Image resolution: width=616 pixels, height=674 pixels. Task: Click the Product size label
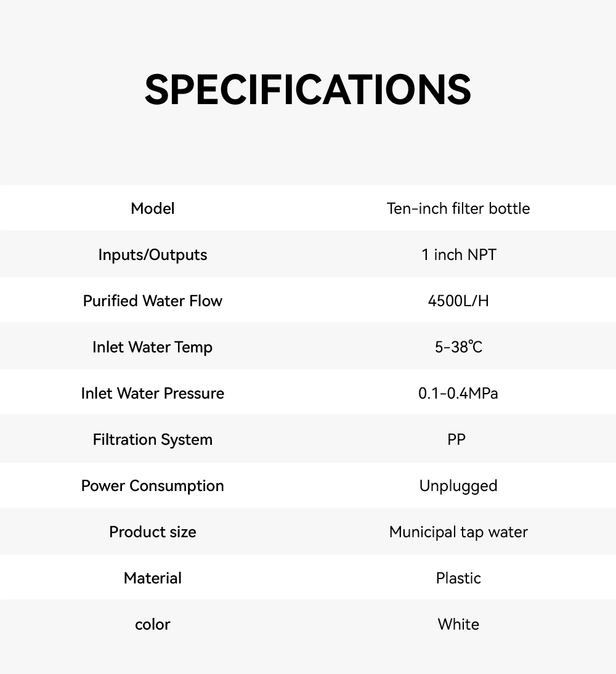pyautogui.click(x=153, y=532)
